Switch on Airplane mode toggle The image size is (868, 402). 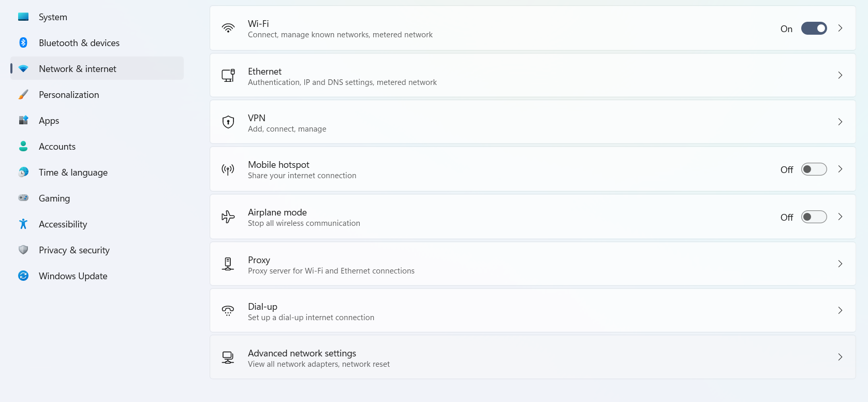pyautogui.click(x=814, y=217)
